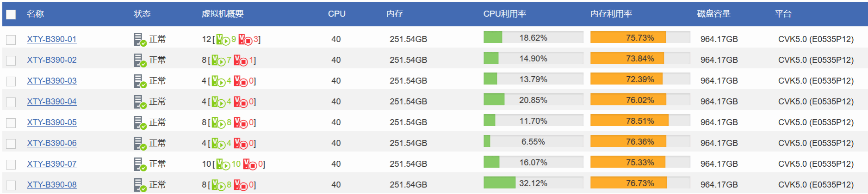Click CPU usage bar showing 32.12%

(533, 183)
